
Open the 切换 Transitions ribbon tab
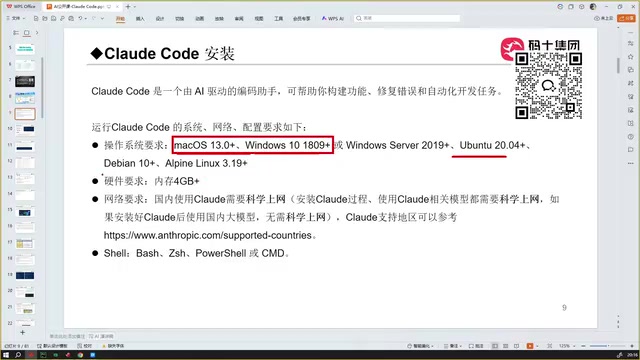(x=180, y=19)
